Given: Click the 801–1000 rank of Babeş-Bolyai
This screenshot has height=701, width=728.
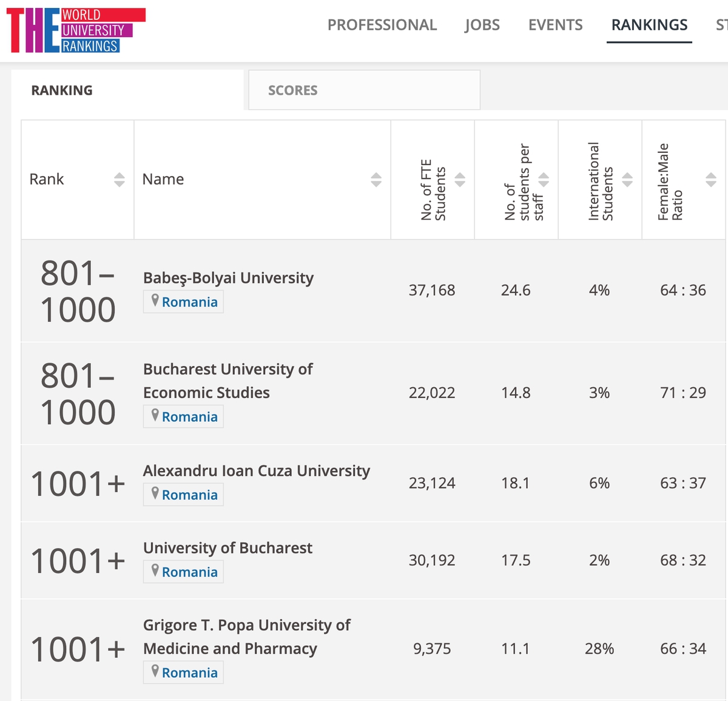Looking at the screenshot, I should pos(78,291).
